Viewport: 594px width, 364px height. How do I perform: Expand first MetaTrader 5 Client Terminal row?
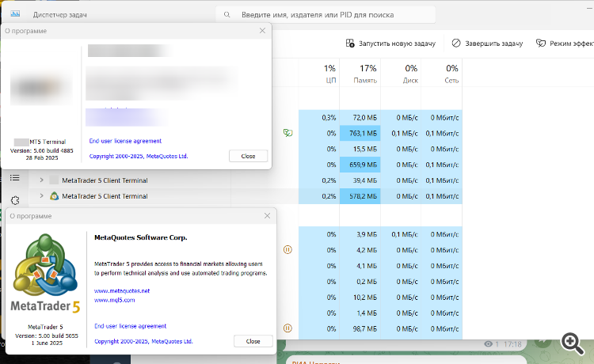click(42, 180)
